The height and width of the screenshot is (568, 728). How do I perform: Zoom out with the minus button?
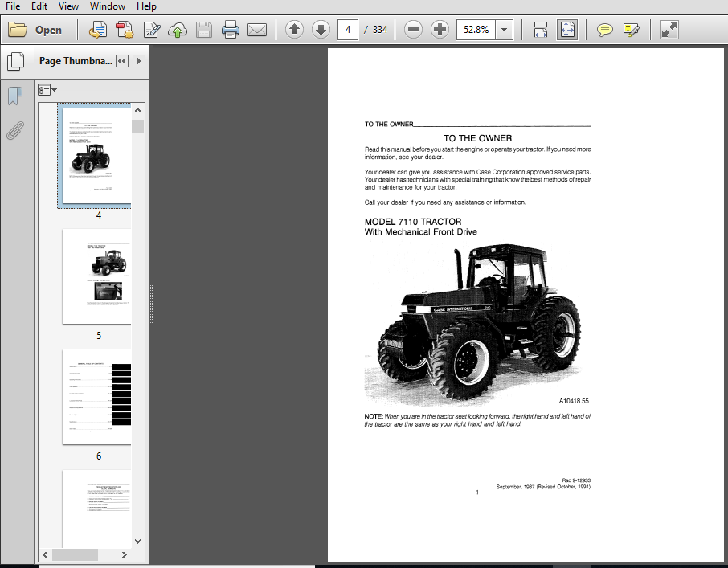(413, 30)
